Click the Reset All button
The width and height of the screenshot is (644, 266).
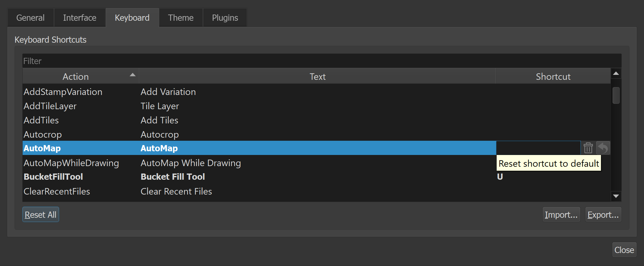(x=40, y=214)
